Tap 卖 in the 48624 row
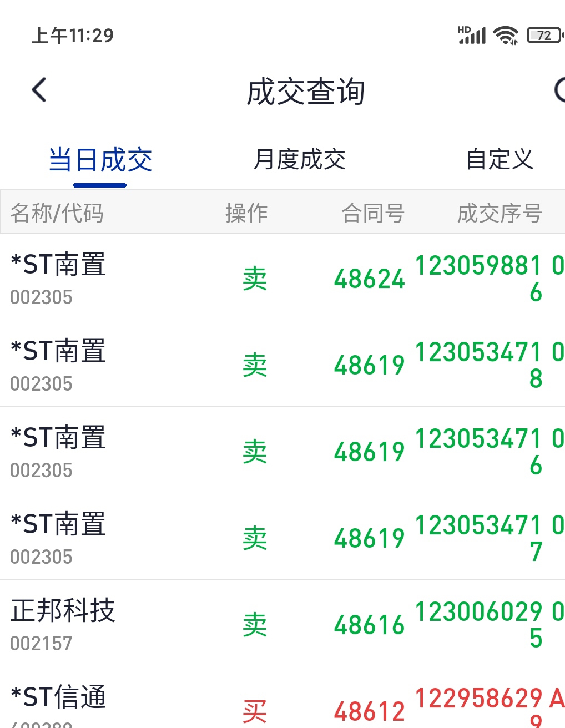Screen dimensions: 565x728 coord(255,279)
